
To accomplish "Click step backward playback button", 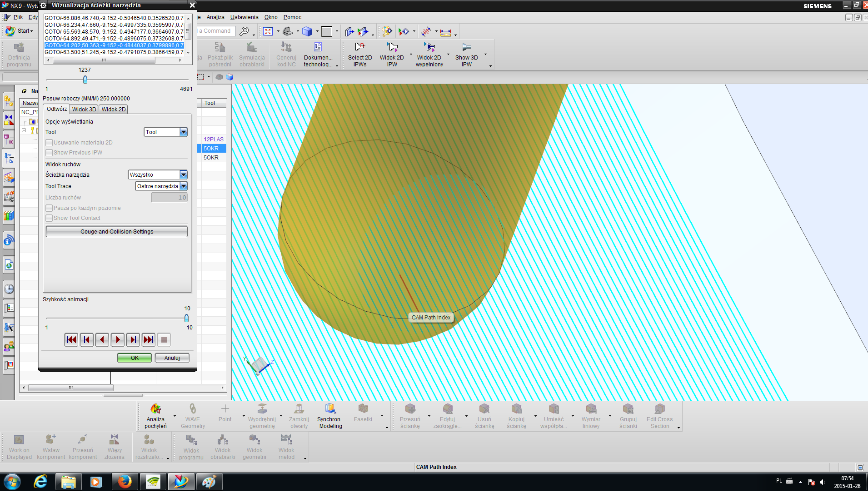I will (x=102, y=340).
